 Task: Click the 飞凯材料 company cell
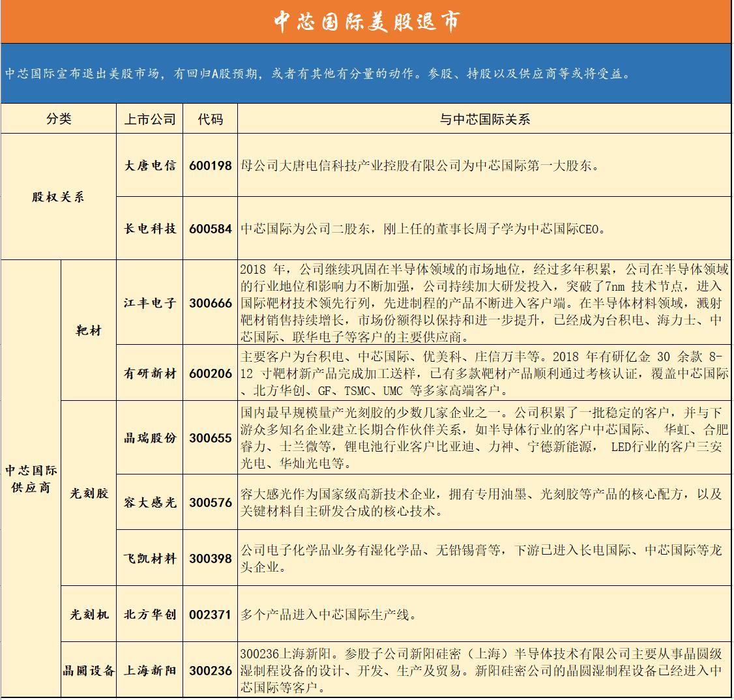coord(150,558)
